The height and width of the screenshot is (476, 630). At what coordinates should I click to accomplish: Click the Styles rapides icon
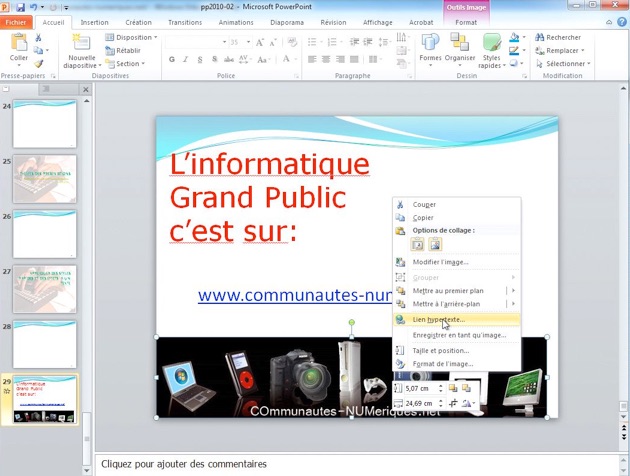pos(491,43)
